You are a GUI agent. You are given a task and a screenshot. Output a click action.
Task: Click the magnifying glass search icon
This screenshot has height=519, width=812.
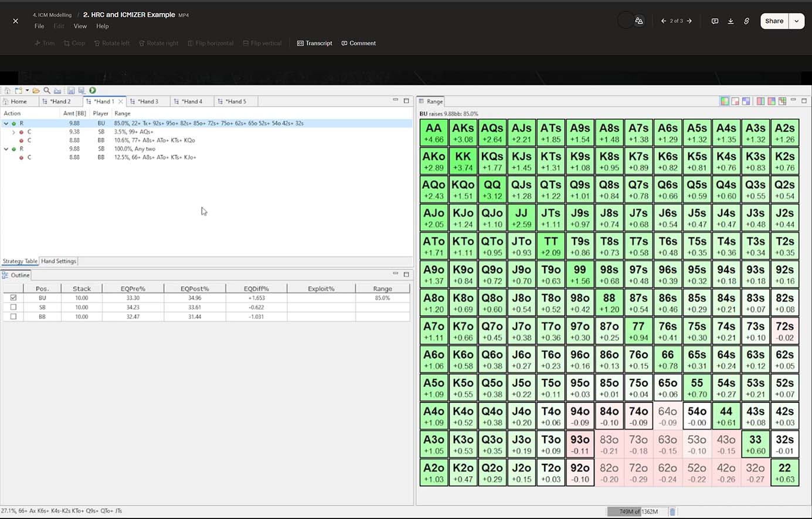point(47,90)
